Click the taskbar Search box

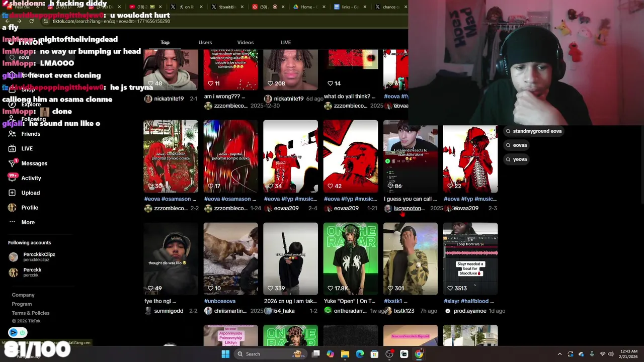pos(271,354)
